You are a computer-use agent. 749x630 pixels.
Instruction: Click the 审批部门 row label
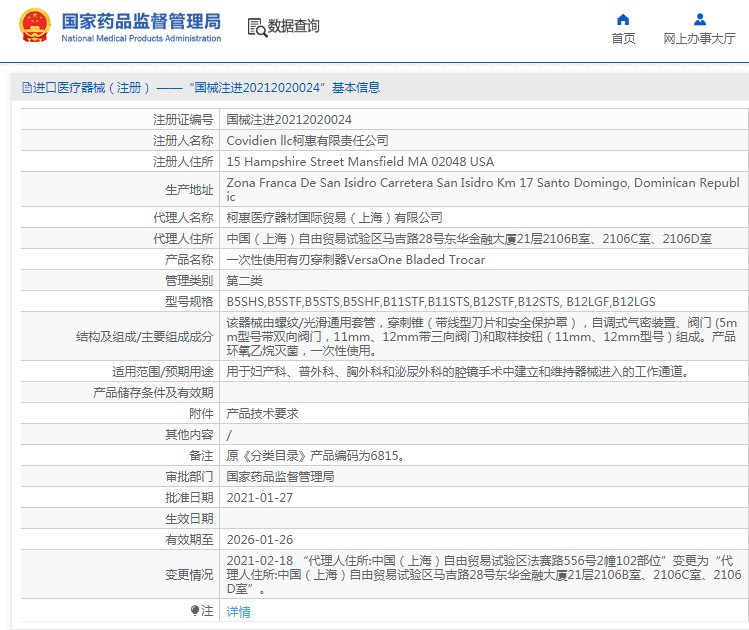(189, 477)
